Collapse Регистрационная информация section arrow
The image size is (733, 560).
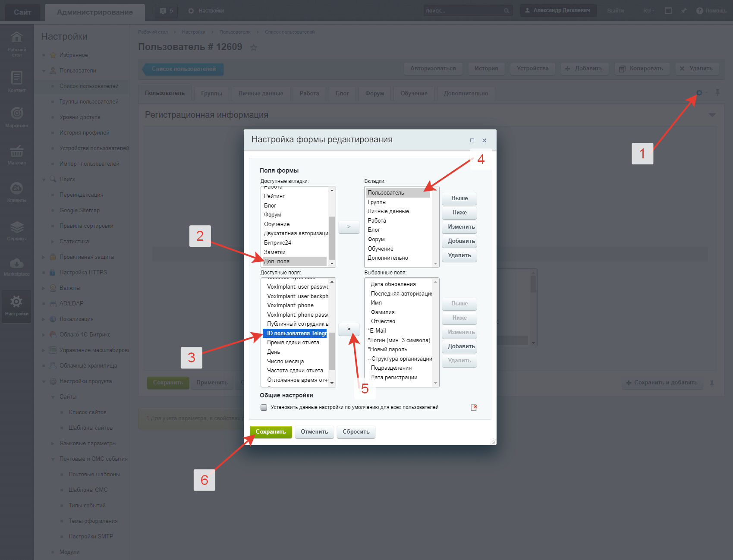click(712, 115)
